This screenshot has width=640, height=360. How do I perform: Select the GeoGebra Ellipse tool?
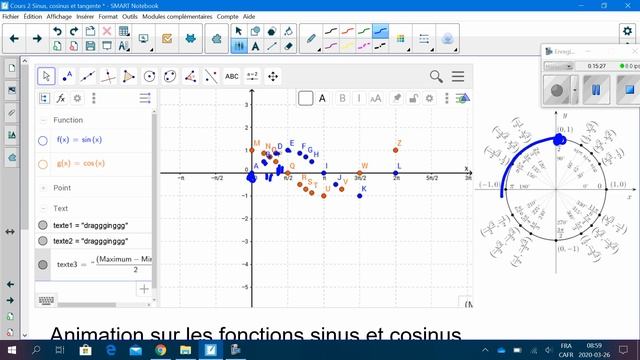coord(170,76)
